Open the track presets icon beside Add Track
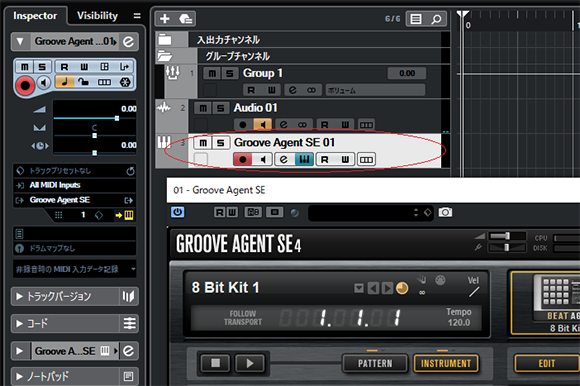Screen dimensions: 580x386 coord(186,18)
